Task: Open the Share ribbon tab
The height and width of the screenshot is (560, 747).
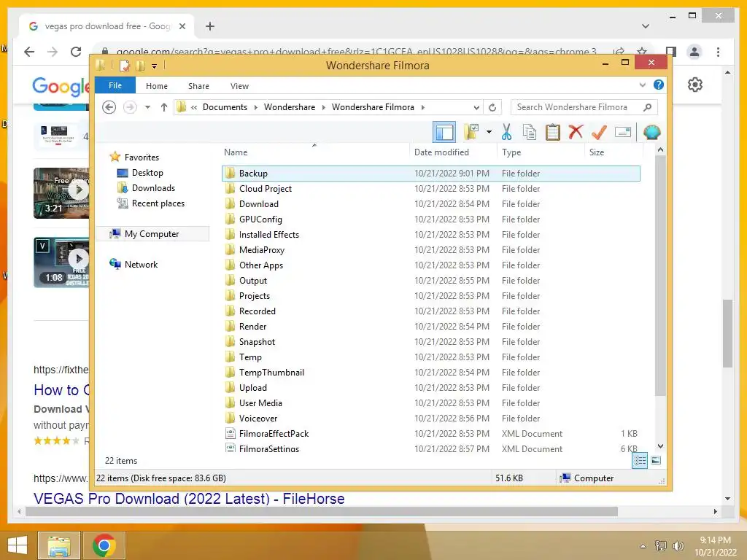Action: click(x=198, y=86)
